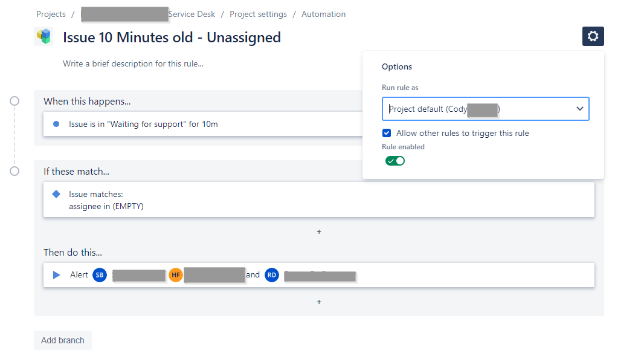Click the If these match... heading

[x=76, y=172]
